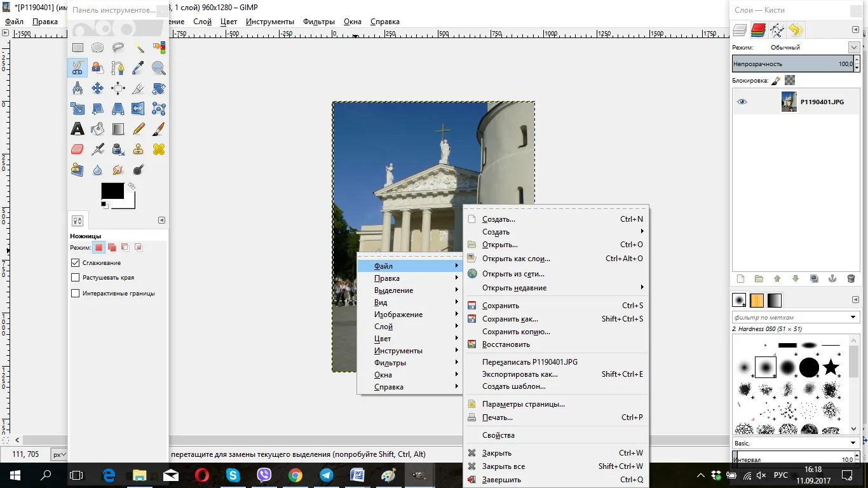This screenshot has height=488, width=868.
Task: Select the Rotate tool
Action: tap(159, 88)
